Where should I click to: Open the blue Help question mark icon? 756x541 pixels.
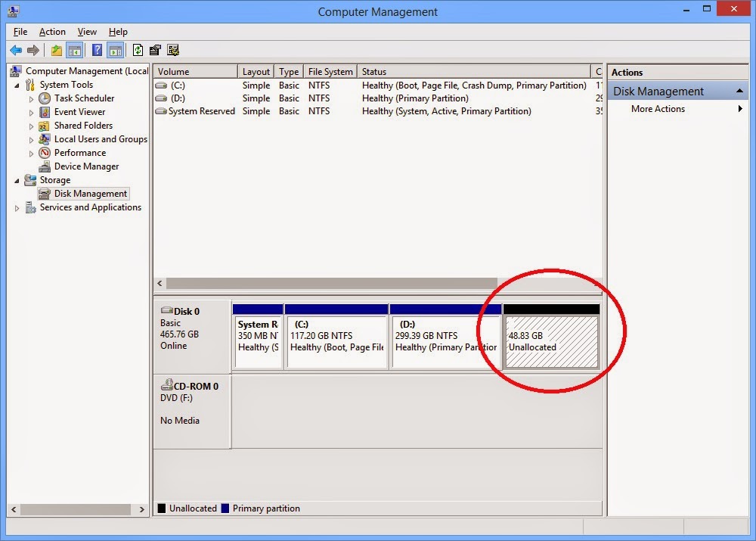97,50
